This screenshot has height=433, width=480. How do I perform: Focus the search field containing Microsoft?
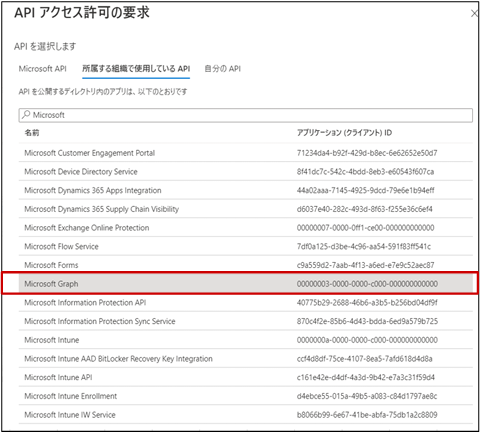[x=246, y=115]
